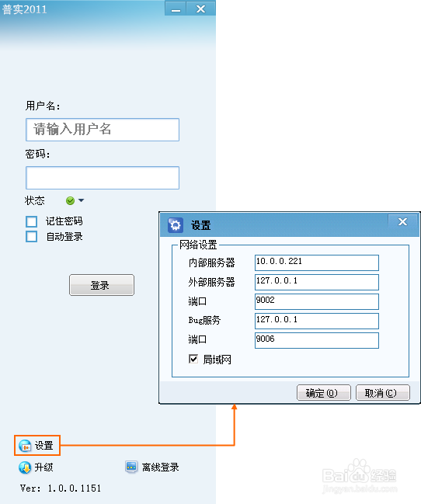Minimize the 普实2011 login window
Screen dimensions: 421x504
pos(176,9)
